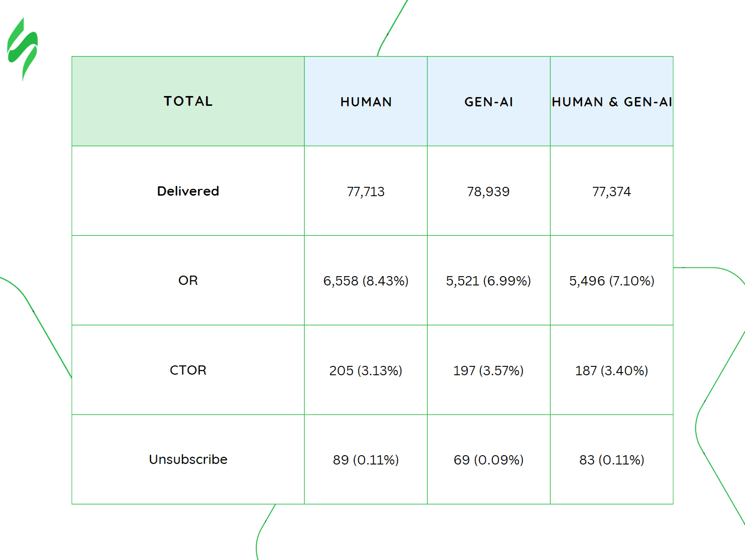This screenshot has height=560, width=745.
Task: Select the 83 (0.11%) unsubscribe cell
Action: click(x=612, y=460)
